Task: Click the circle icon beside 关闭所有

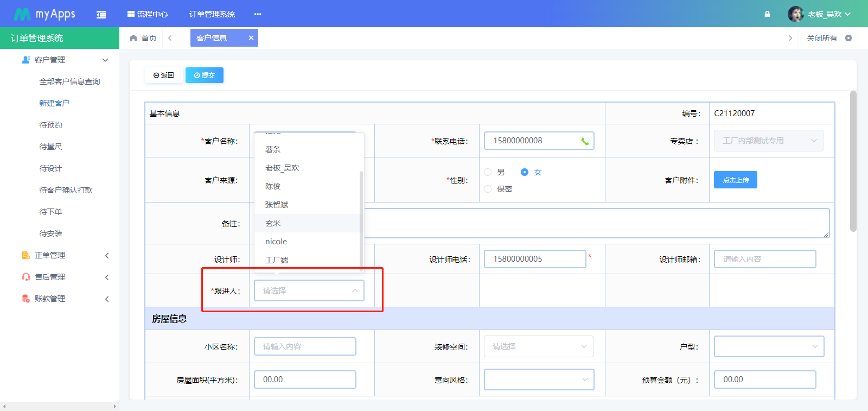Action: click(848, 38)
